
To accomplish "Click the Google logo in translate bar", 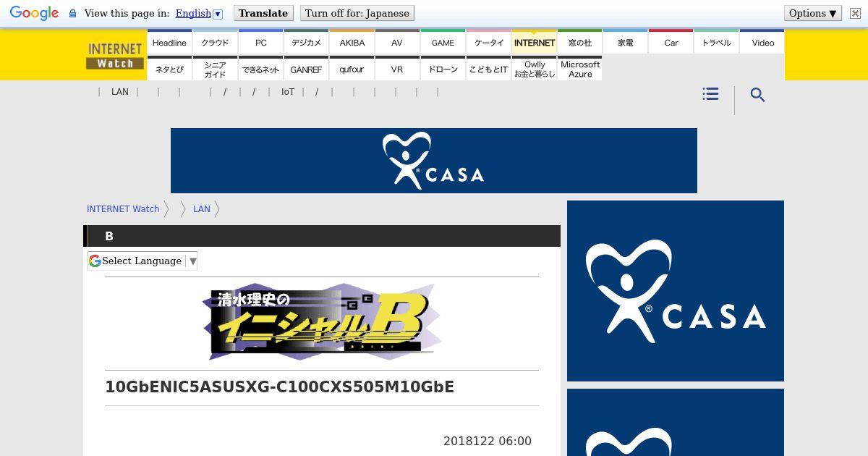I will pos(34,13).
